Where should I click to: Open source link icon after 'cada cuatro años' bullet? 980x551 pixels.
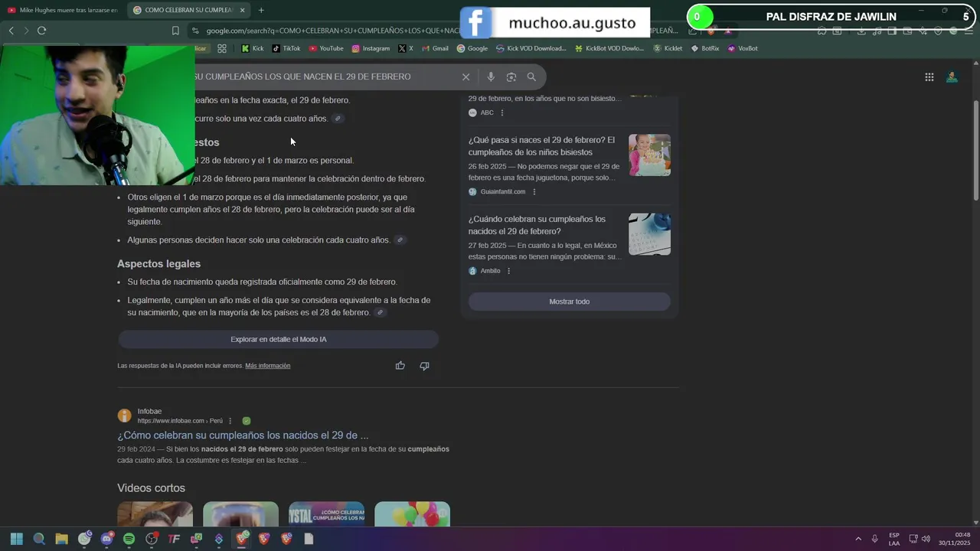[x=400, y=240]
